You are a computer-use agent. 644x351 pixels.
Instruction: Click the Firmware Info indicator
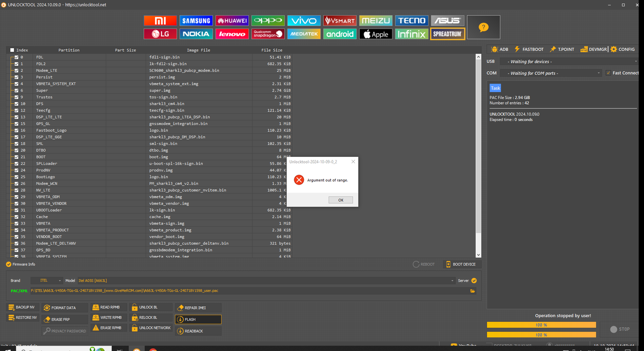coord(21,265)
